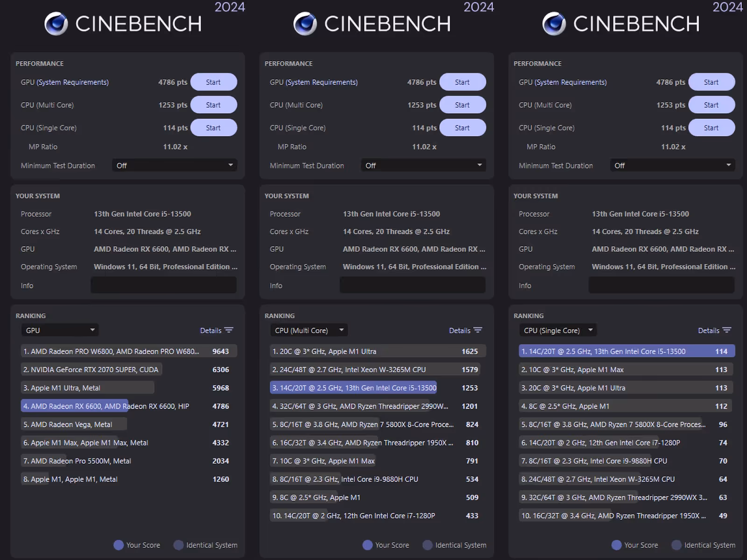The width and height of the screenshot is (747, 560).
Task: Select highlighted i5-13500 row scoring 114
Action: 627,351
